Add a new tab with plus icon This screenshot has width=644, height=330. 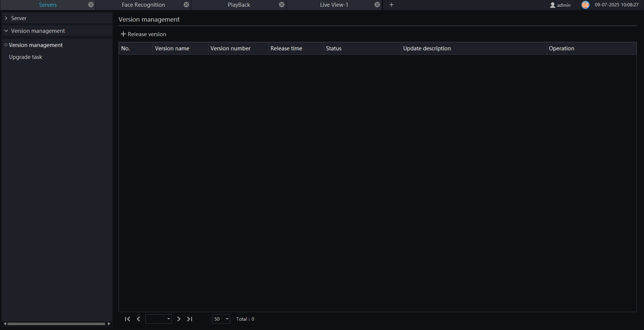coord(391,4)
